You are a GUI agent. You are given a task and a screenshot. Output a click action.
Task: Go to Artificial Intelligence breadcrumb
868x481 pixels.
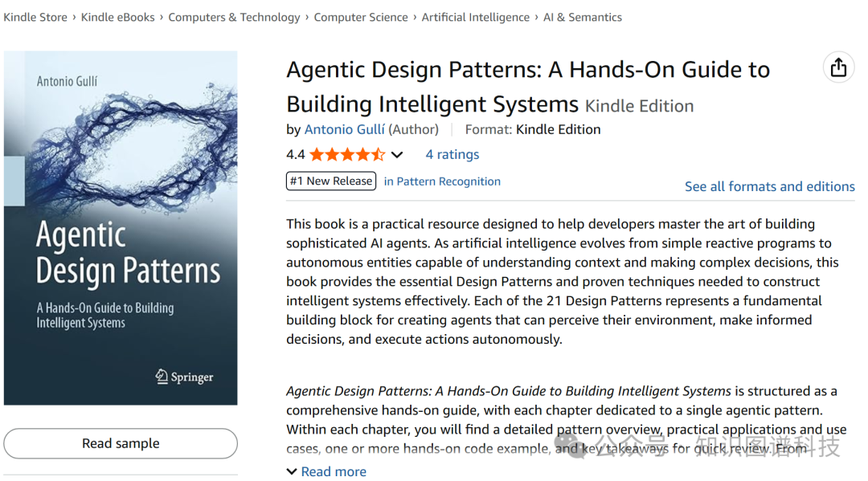pyautogui.click(x=476, y=17)
